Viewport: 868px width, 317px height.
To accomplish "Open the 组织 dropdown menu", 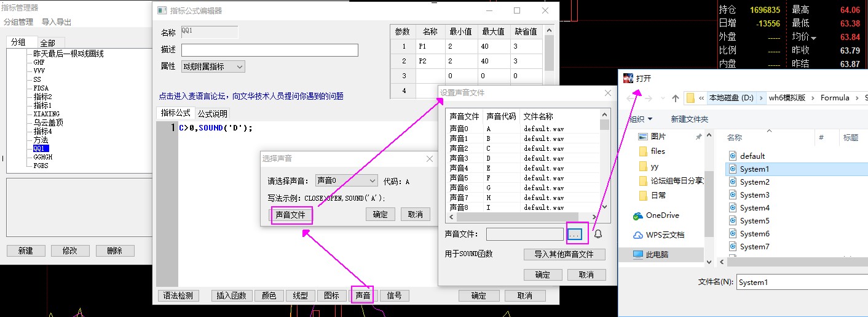I will 640,119.
